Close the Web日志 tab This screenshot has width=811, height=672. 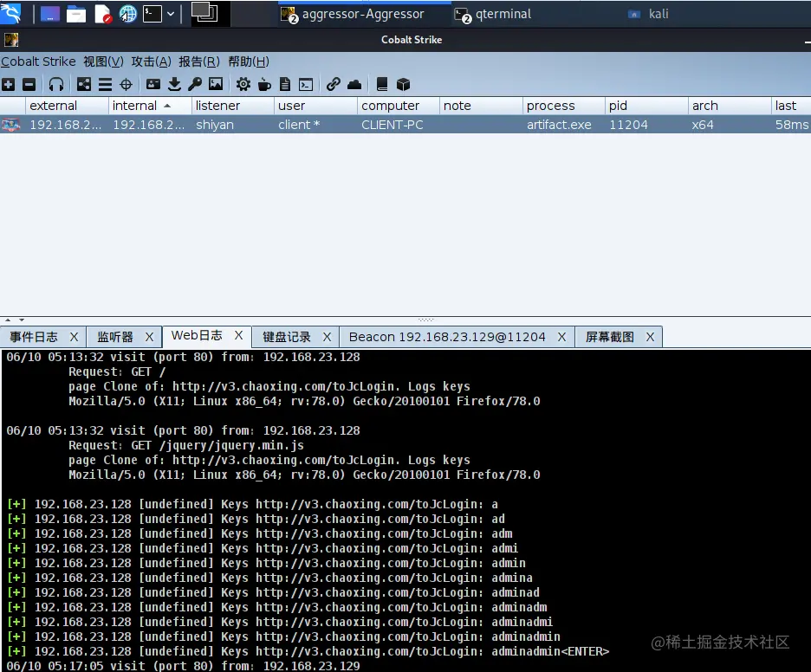238,335
